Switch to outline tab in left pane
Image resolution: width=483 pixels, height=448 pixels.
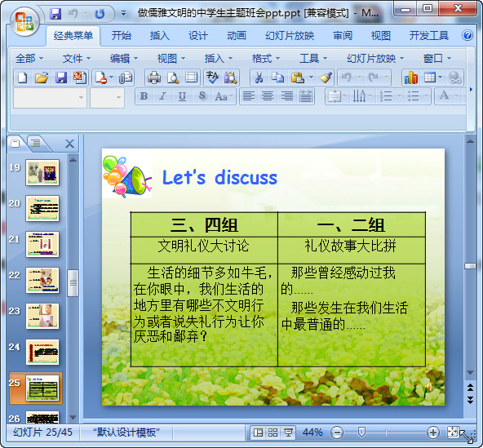click(36, 143)
